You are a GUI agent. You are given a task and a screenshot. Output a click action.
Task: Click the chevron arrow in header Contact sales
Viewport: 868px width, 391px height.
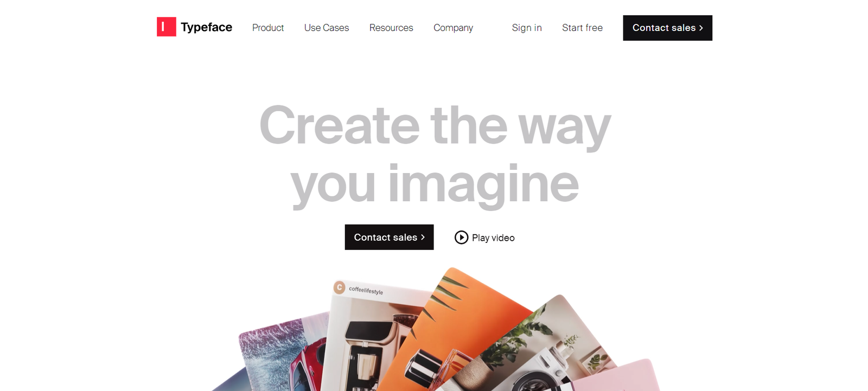click(x=701, y=28)
